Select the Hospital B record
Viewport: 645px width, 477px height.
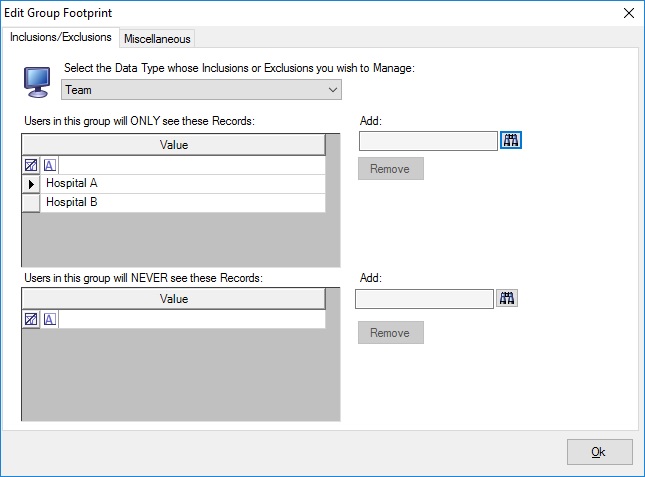(184, 202)
